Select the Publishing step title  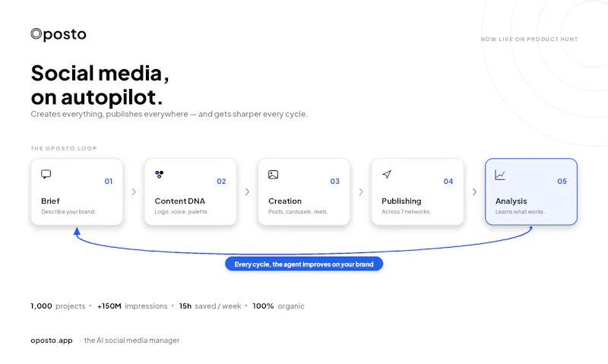pos(401,201)
